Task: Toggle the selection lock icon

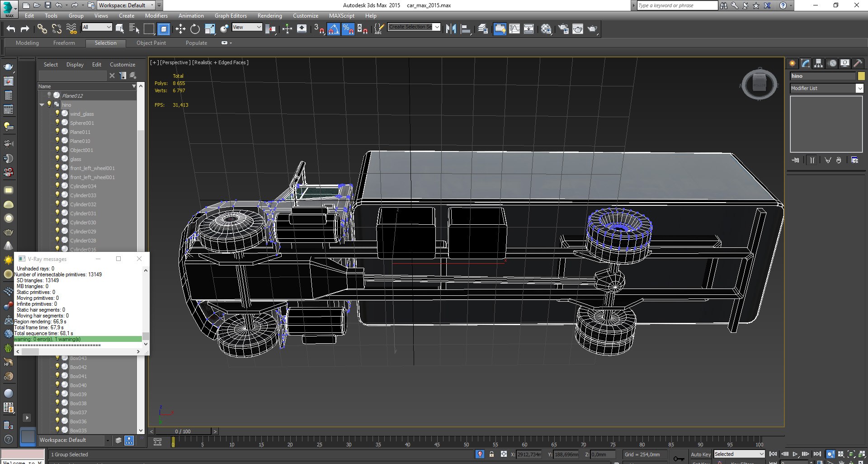Action: point(491,454)
